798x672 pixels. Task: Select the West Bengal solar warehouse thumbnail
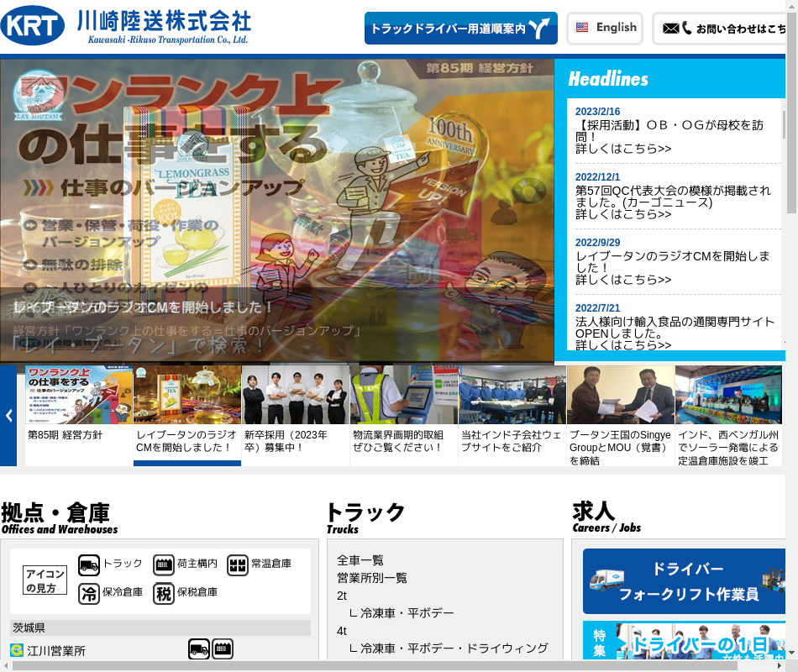[729, 415]
